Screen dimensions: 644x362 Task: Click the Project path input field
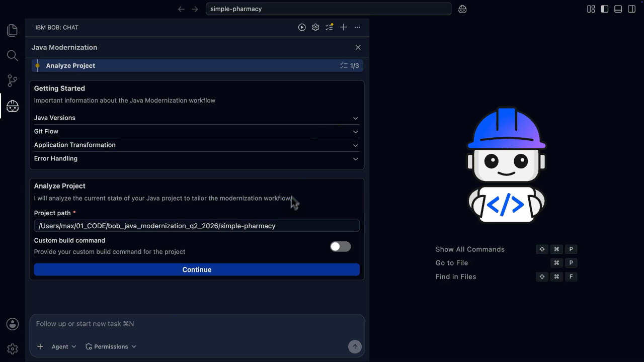coord(197,226)
